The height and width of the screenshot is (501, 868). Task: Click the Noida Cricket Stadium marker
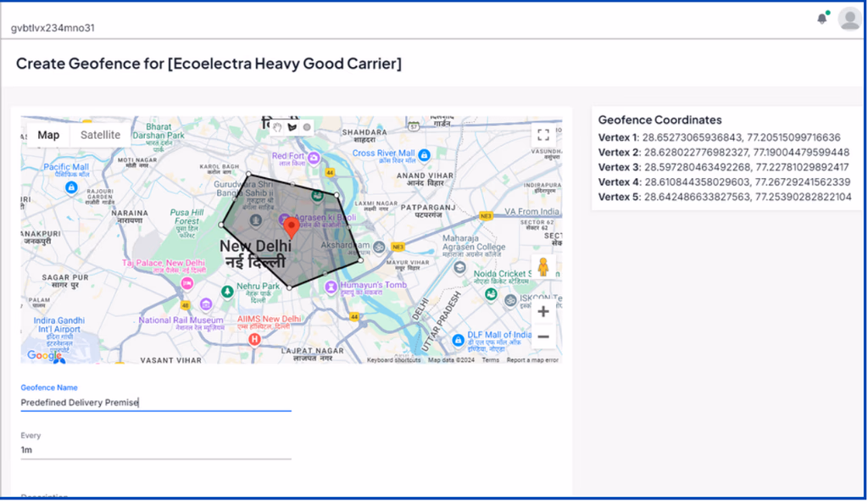[491, 294]
